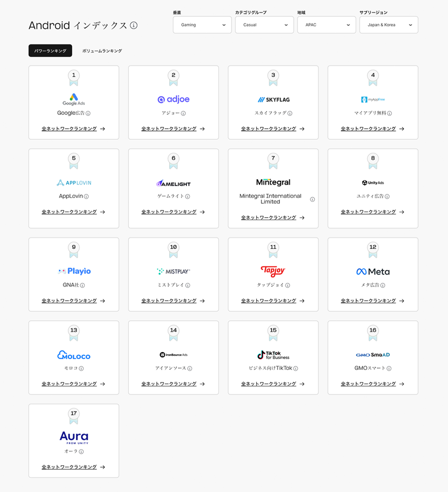Click the Meta logo
Viewport: 448px width, 492px height.
coord(373,272)
